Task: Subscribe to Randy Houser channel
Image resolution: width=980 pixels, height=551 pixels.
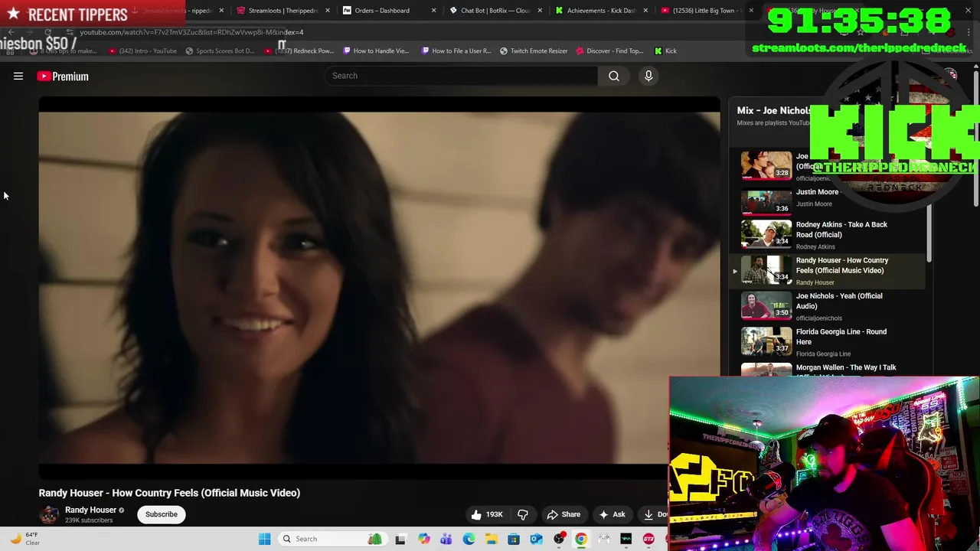Action: click(162, 514)
